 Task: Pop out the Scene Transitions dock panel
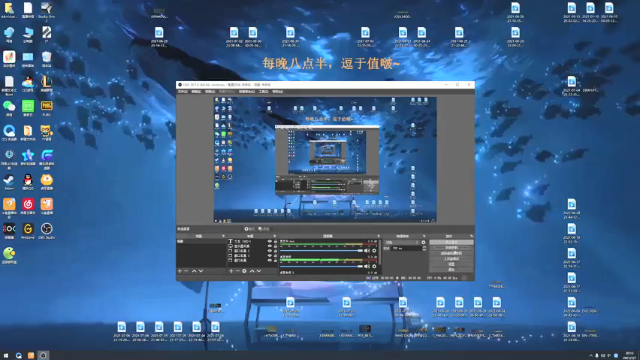click(x=424, y=236)
